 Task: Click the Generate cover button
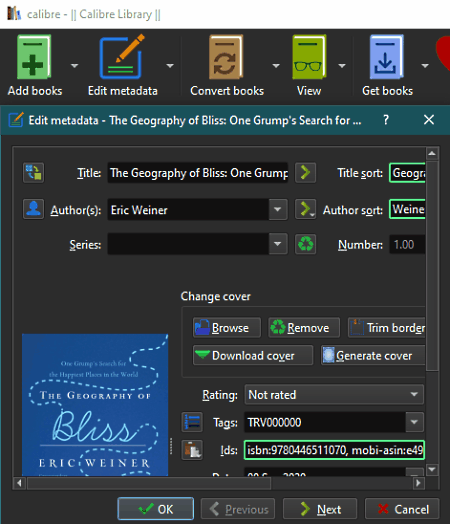coord(373,355)
